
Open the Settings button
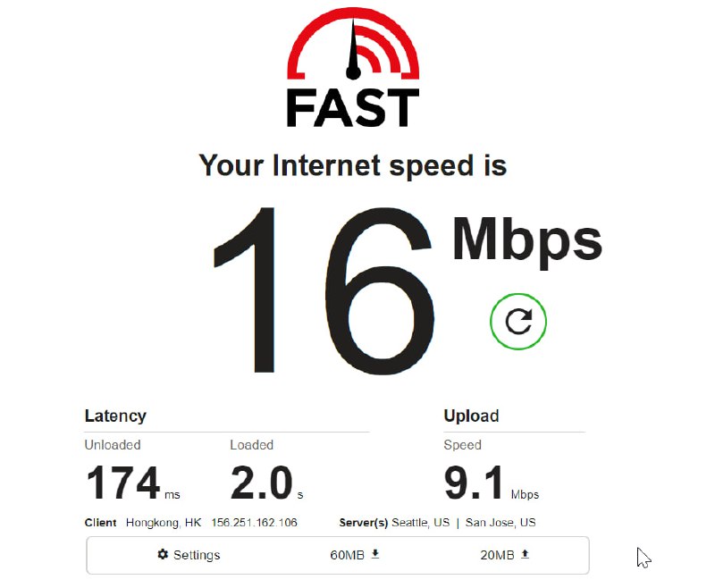click(x=189, y=555)
